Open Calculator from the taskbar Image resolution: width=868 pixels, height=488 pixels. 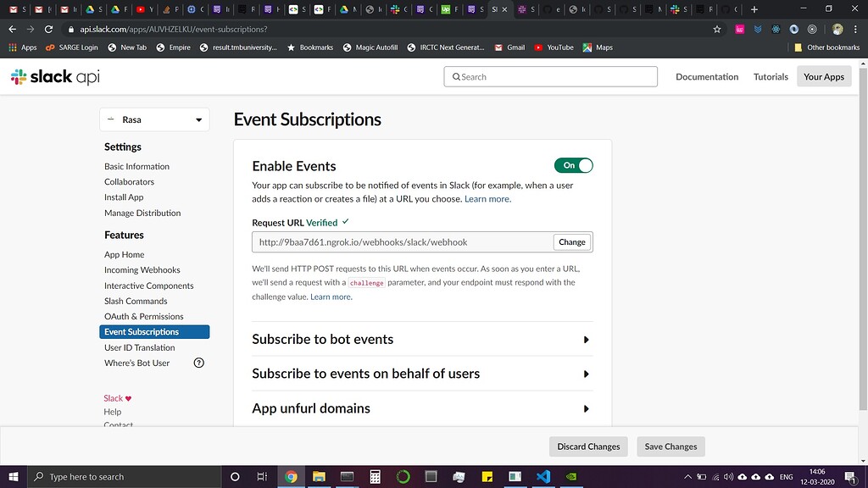375,476
